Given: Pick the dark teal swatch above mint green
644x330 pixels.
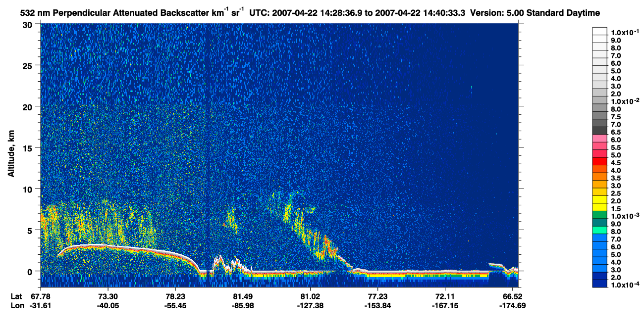Looking at the screenshot, I should [x=600, y=222].
